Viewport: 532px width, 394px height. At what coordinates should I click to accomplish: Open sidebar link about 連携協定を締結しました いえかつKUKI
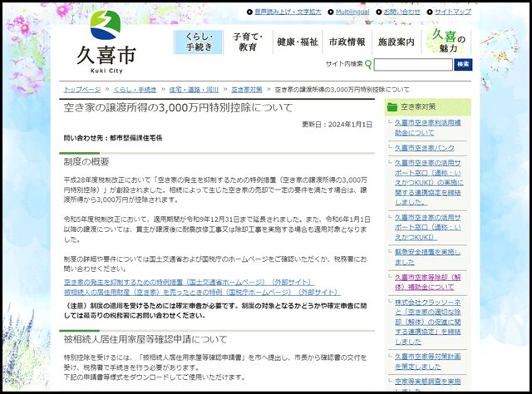pos(429,183)
